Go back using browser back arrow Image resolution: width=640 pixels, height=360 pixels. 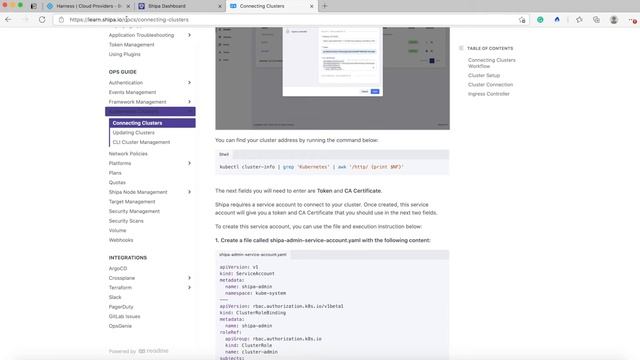(x=8, y=20)
